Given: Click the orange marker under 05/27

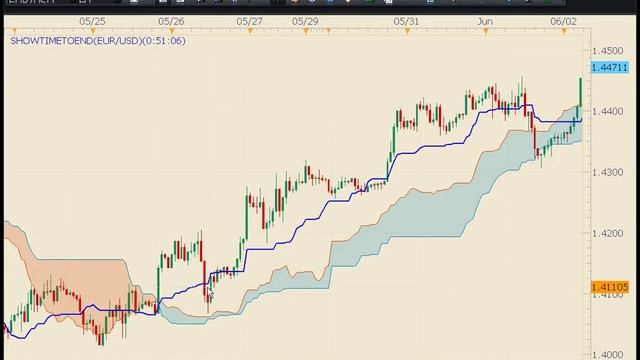Looking at the screenshot, I should 250,31.
